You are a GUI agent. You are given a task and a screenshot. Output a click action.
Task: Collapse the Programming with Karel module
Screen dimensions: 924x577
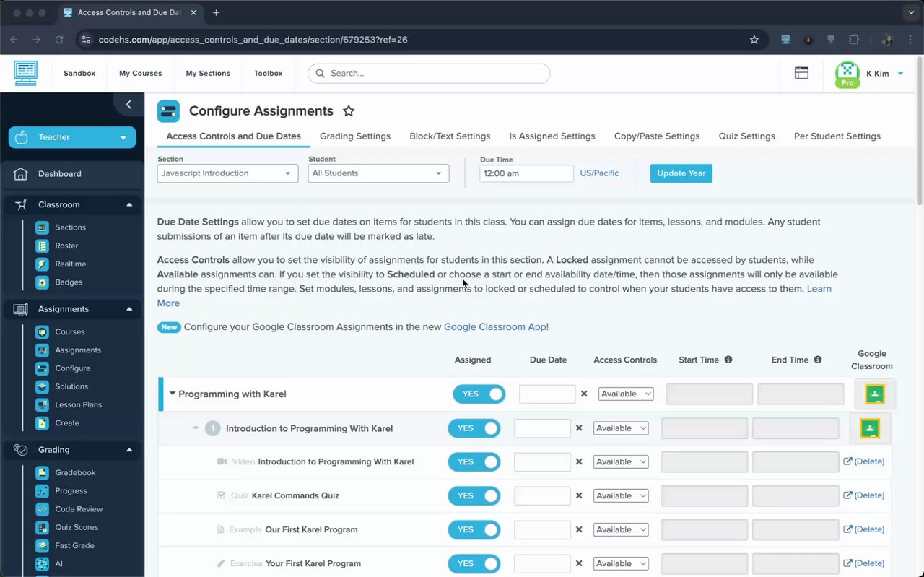tap(173, 394)
